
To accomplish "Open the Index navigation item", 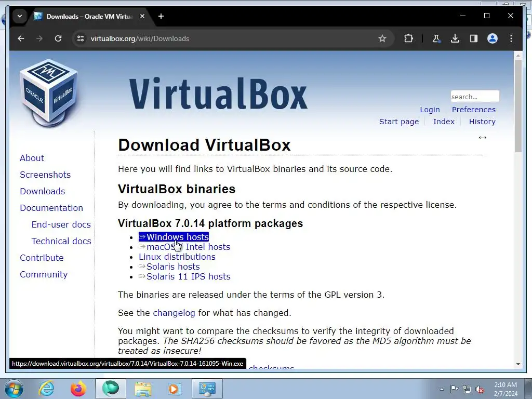I will point(444,122).
